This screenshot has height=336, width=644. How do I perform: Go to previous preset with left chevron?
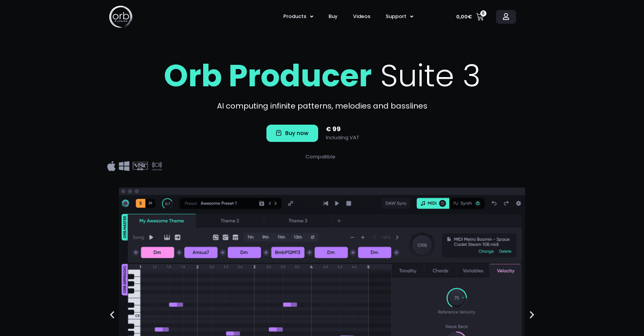tap(270, 203)
